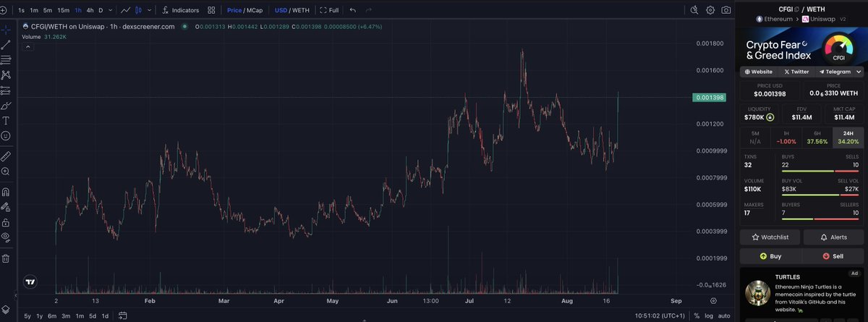The image size is (868, 322).
Task: Select the 1s timeframe
Action: click(x=21, y=10)
